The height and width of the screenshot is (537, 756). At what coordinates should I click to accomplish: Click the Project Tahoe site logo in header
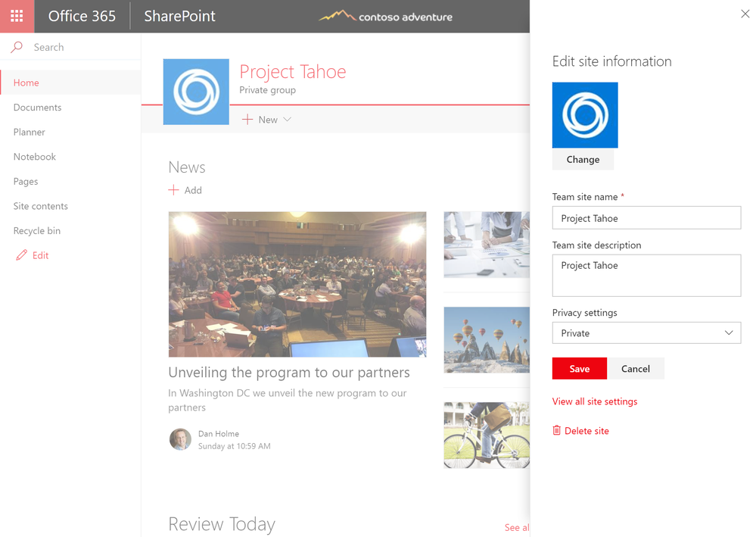(x=196, y=92)
